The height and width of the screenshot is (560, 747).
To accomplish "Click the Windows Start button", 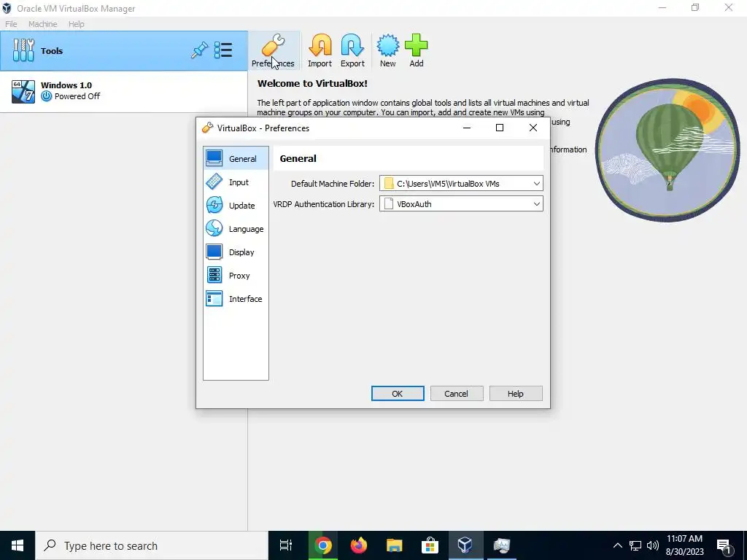I will point(18,545).
